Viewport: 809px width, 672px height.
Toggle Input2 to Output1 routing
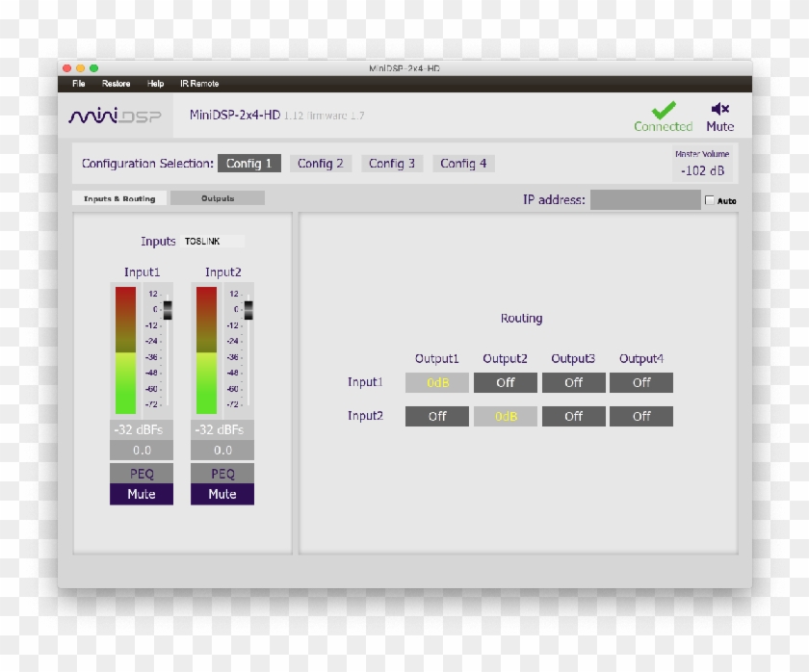pyautogui.click(x=437, y=417)
